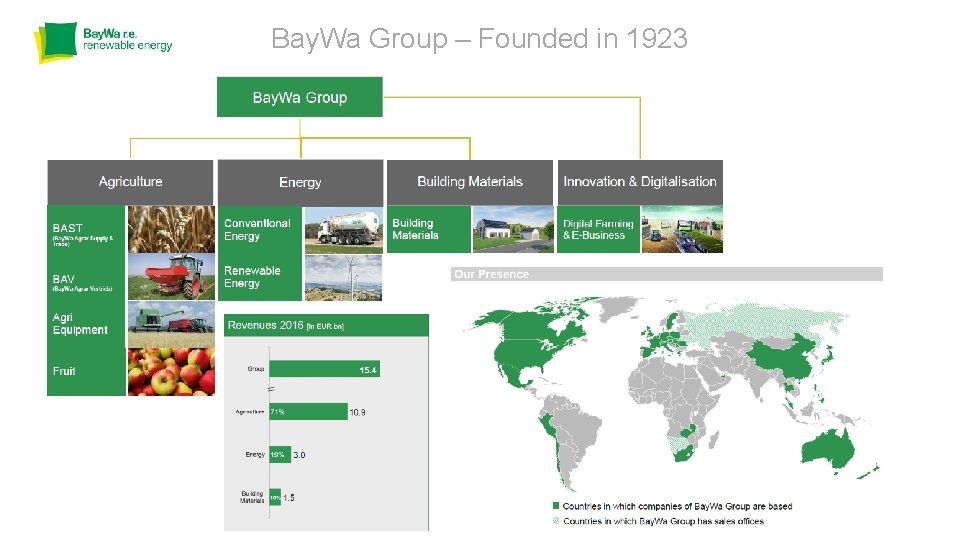This screenshot has width=960, height=540.
Task: Click the Building Materials 10% revenue bar
Action: [275, 498]
